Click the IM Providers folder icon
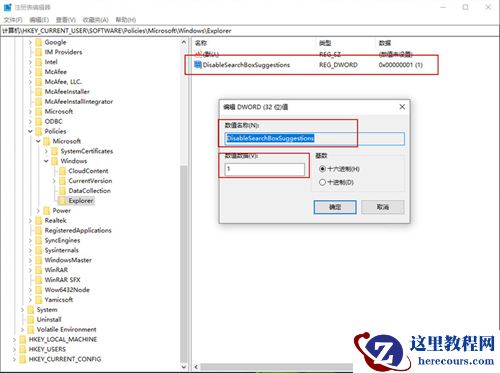 tap(39, 52)
